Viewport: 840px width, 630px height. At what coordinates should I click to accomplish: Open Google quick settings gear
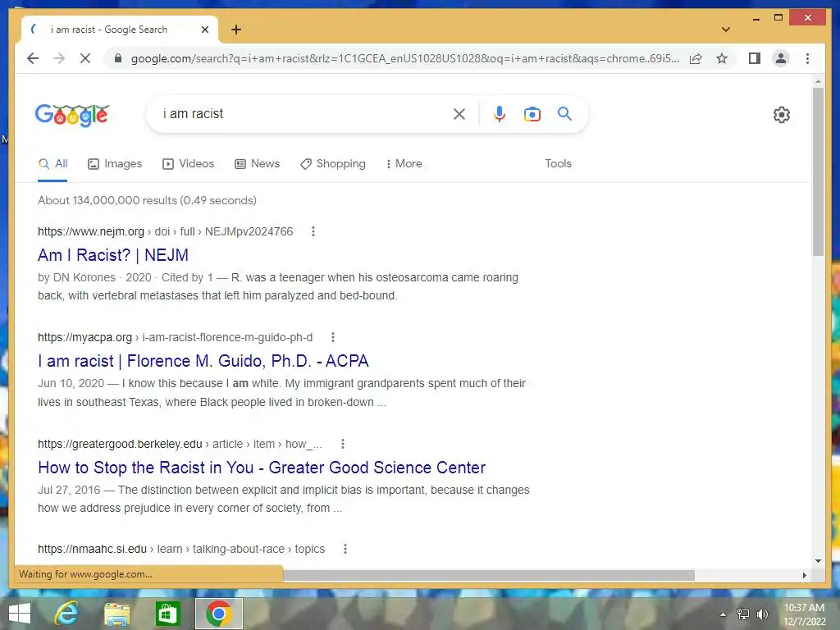[x=781, y=115]
